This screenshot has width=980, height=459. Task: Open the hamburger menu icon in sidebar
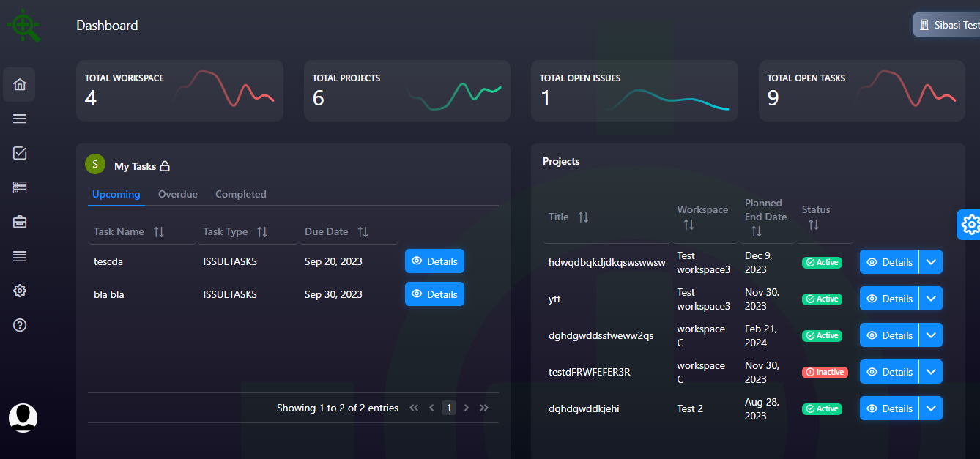[x=20, y=119]
